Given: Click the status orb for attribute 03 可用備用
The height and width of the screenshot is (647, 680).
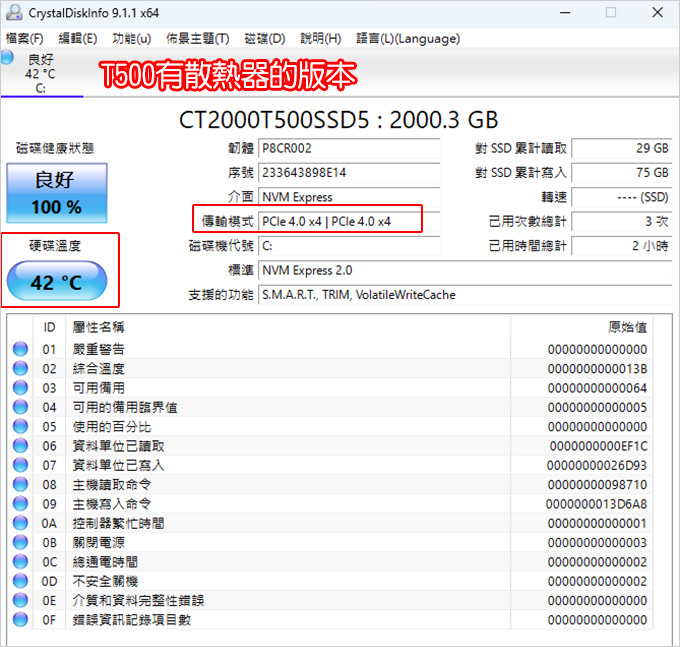Looking at the screenshot, I should pos(20,388).
